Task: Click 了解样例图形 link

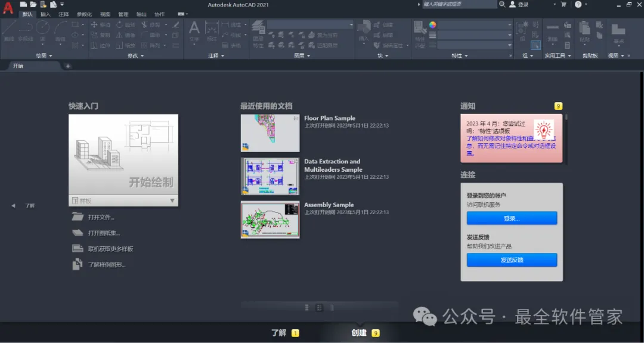Action: [107, 264]
